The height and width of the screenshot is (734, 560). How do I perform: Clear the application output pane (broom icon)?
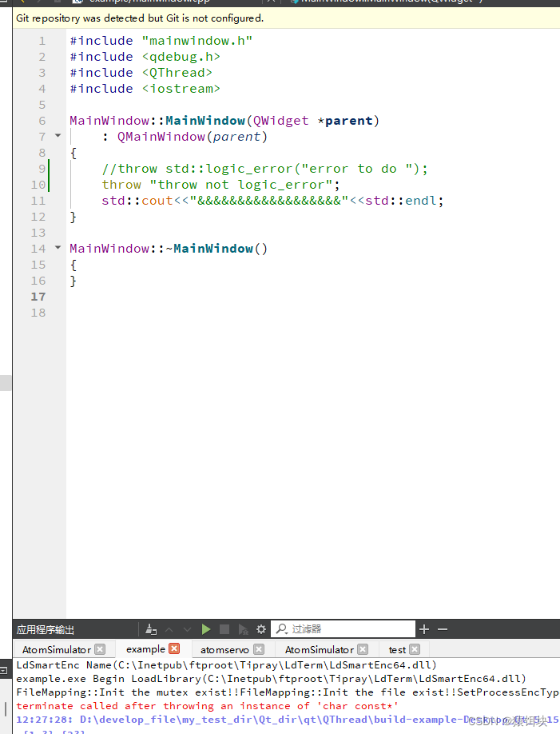coord(151,629)
